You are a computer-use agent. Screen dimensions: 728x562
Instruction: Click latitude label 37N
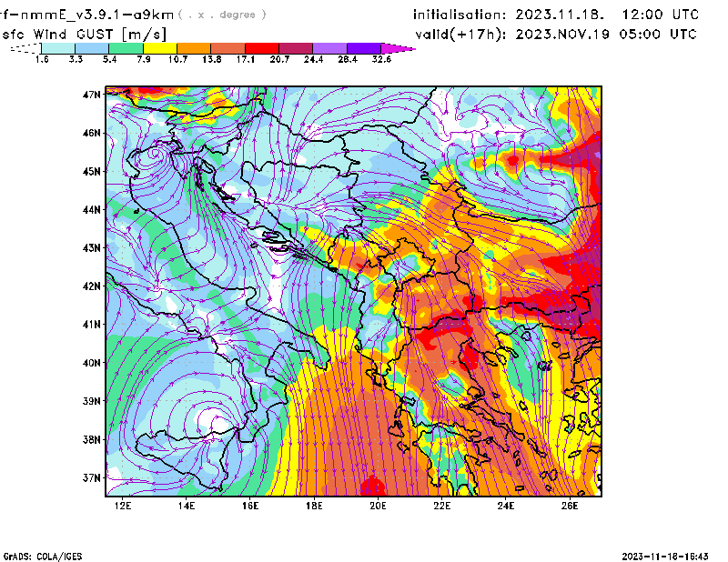92,477
